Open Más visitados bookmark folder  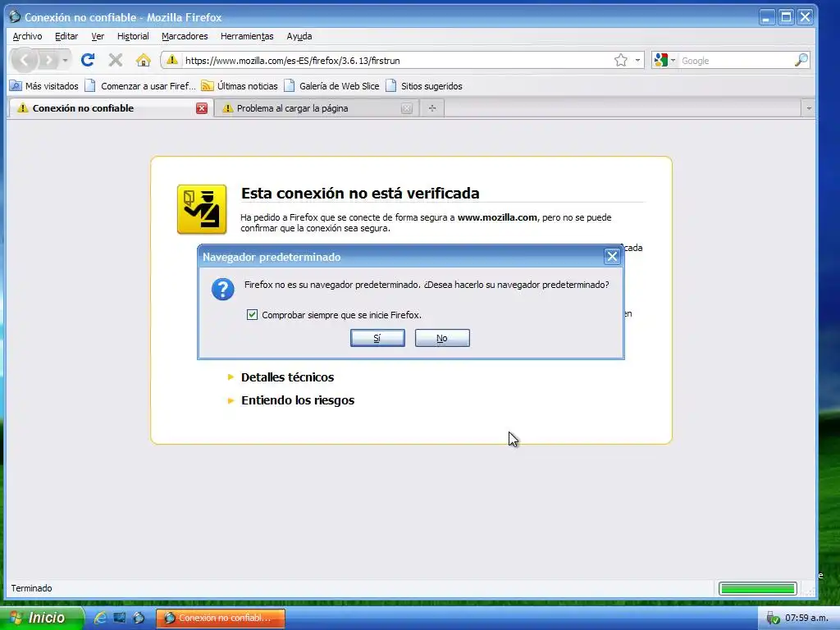point(44,85)
